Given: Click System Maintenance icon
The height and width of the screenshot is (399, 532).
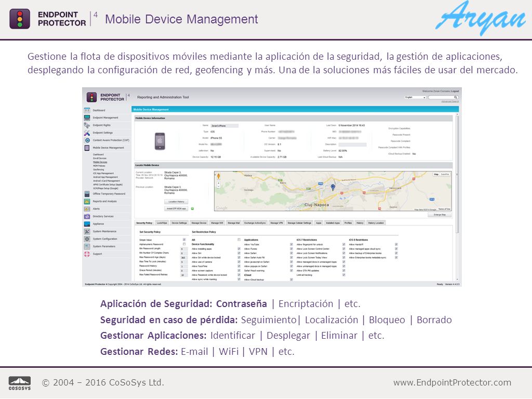Looking at the screenshot, I should point(87,231).
